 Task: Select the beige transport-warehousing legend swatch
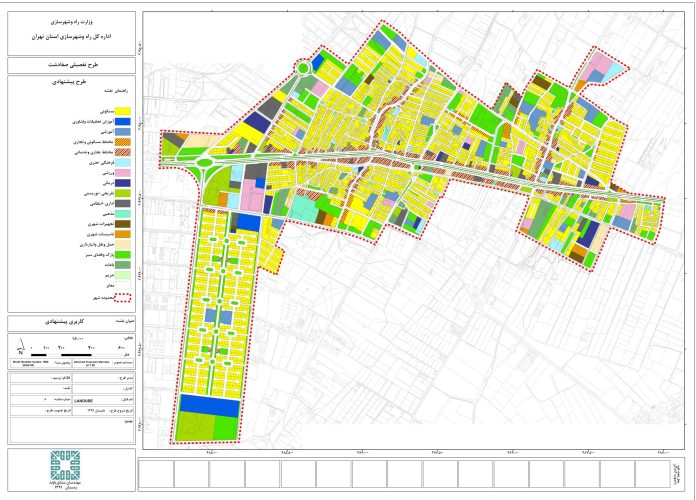123,244
